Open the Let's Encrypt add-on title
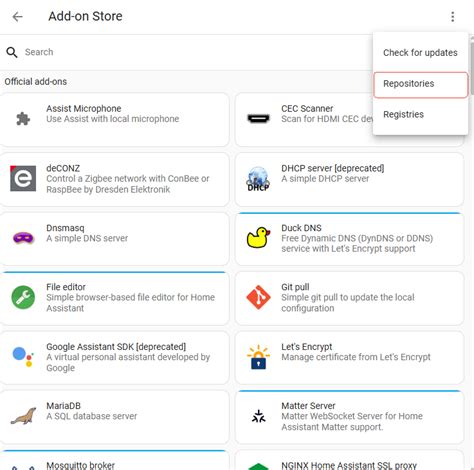This screenshot has width=474, height=470. (x=307, y=347)
